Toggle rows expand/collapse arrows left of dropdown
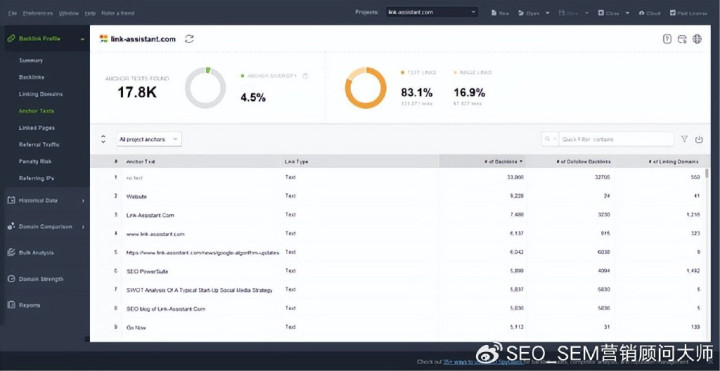 pos(103,139)
